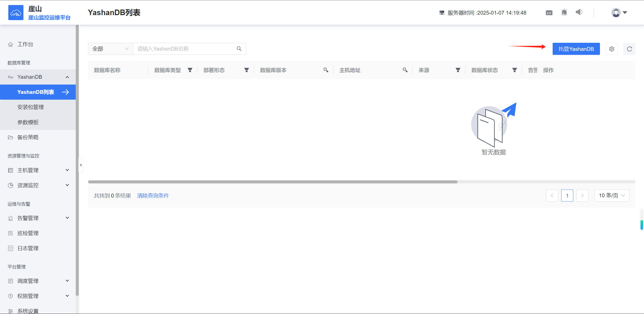Collapse the YashanDB menu group
Screen dimensions: 644x314
point(38,77)
